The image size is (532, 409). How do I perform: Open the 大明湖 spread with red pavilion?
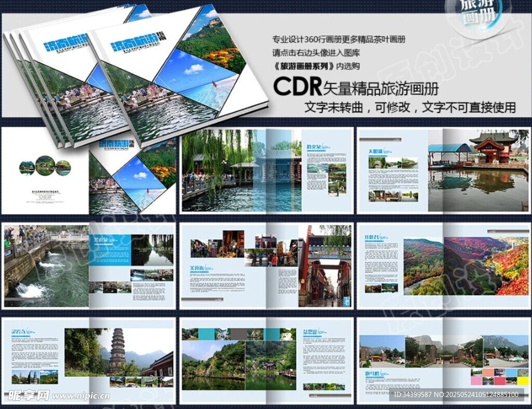[x=444, y=170]
